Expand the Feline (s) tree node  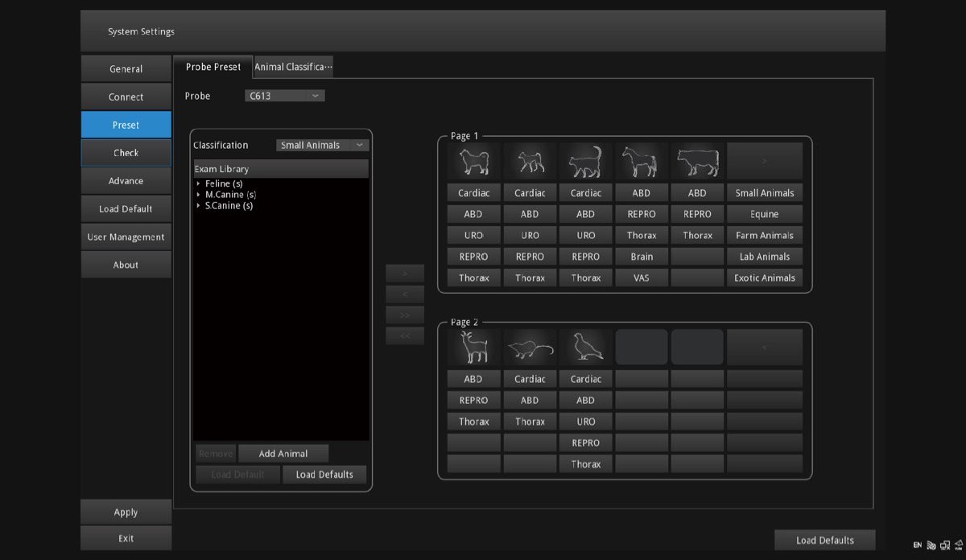coord(199,184)
